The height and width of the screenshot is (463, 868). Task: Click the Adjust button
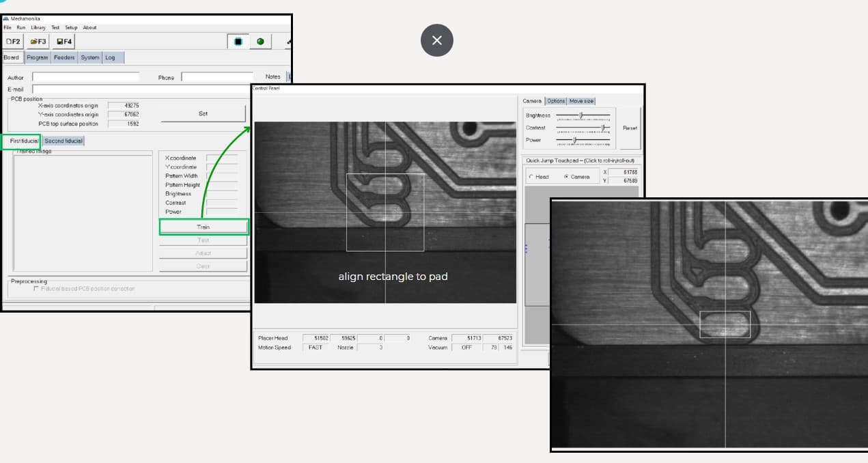click(204, 253)
